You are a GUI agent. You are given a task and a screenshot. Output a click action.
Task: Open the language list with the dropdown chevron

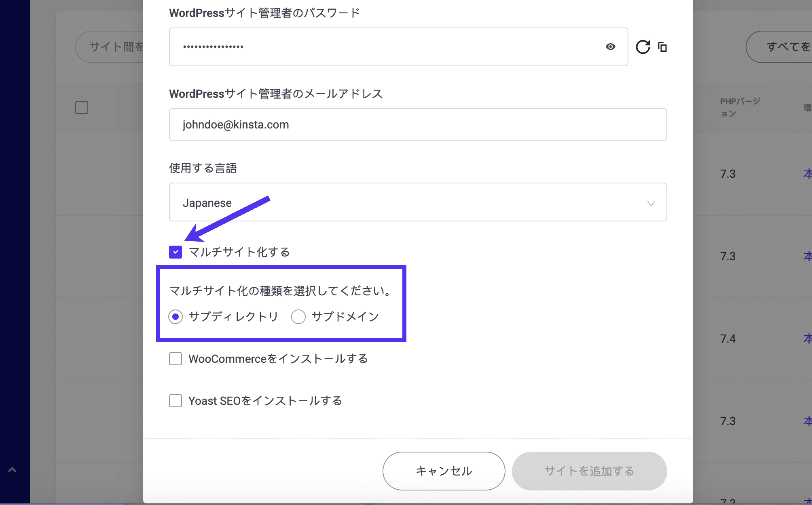click(x=651, y=203)
